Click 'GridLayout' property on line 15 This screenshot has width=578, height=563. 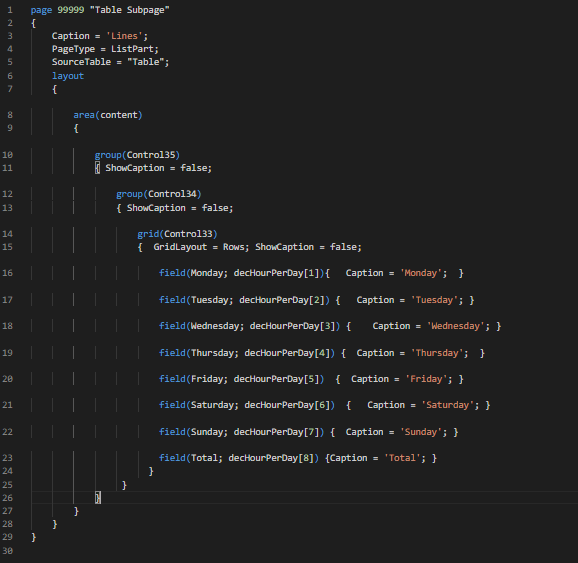[180, 247]
